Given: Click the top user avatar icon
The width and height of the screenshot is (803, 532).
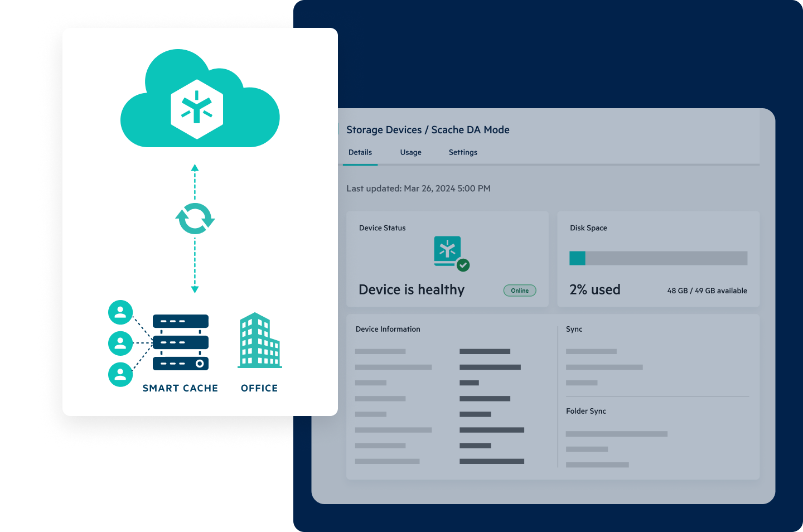Looking at the screenshot, I should pyautogui.click(x=120, y=313).
